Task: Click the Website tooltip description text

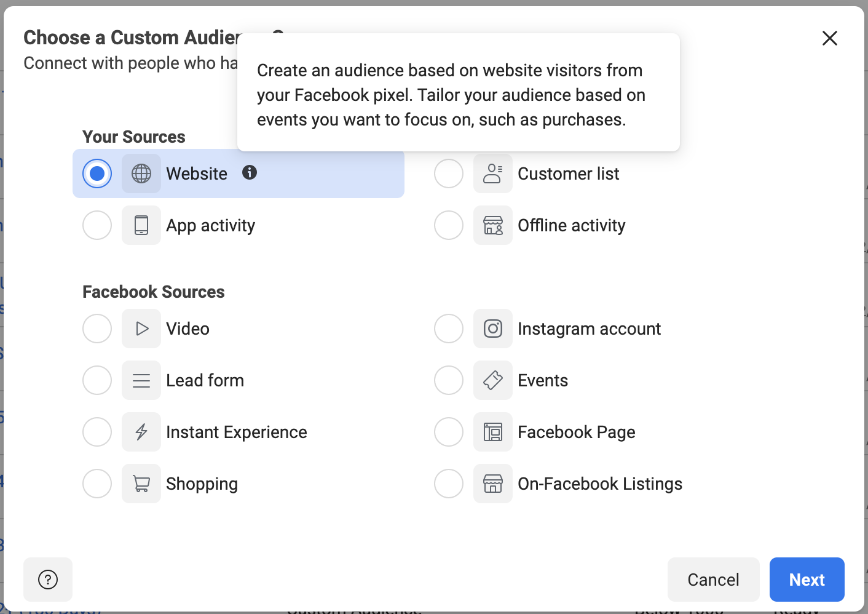Action: point(451,95)
